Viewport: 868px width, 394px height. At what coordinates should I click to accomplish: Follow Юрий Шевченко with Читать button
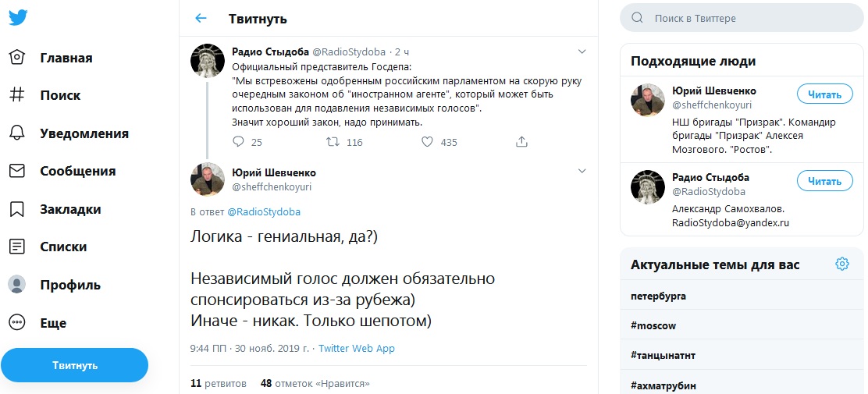coord(824,94)
